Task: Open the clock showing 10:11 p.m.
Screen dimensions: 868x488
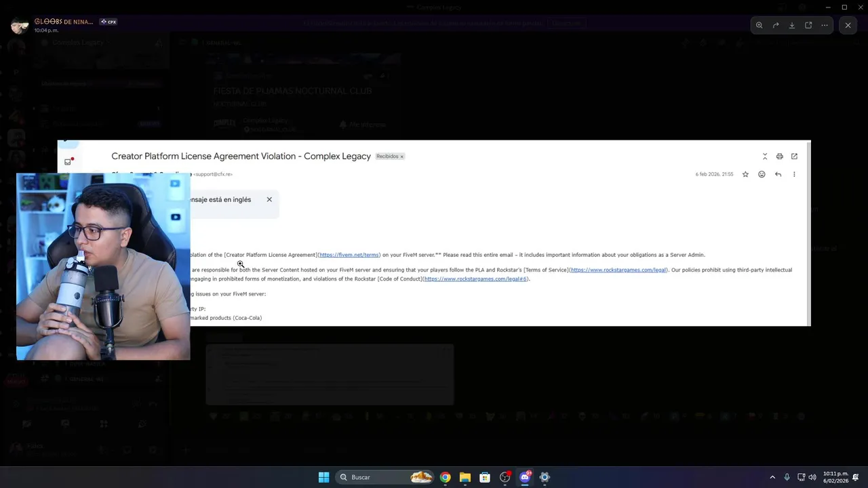Action: click(x=835, y=477)
